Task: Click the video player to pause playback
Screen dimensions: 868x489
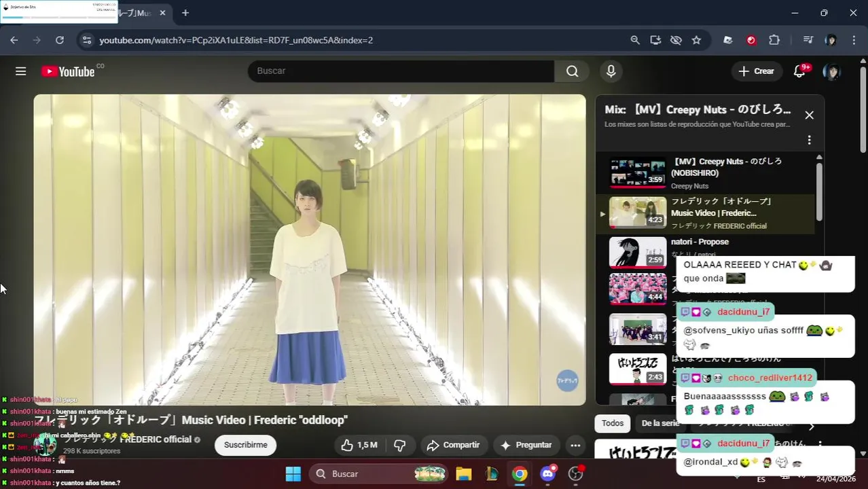Action: click(310, 249)
